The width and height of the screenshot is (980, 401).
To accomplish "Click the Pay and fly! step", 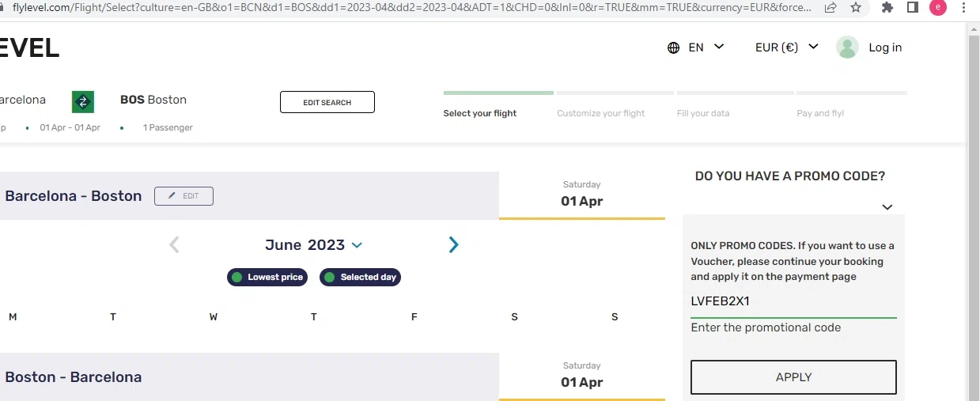I will 820,113.
